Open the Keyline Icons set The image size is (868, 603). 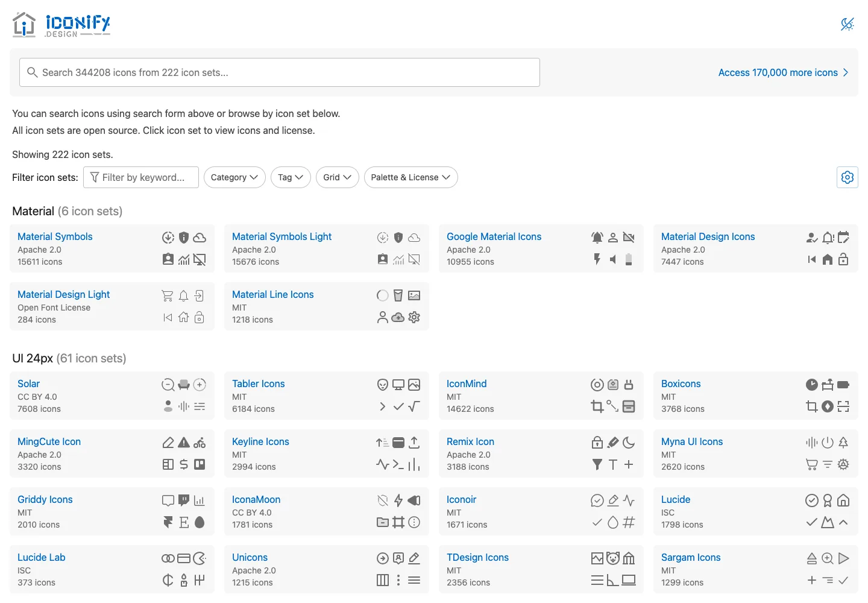(260, 441)
